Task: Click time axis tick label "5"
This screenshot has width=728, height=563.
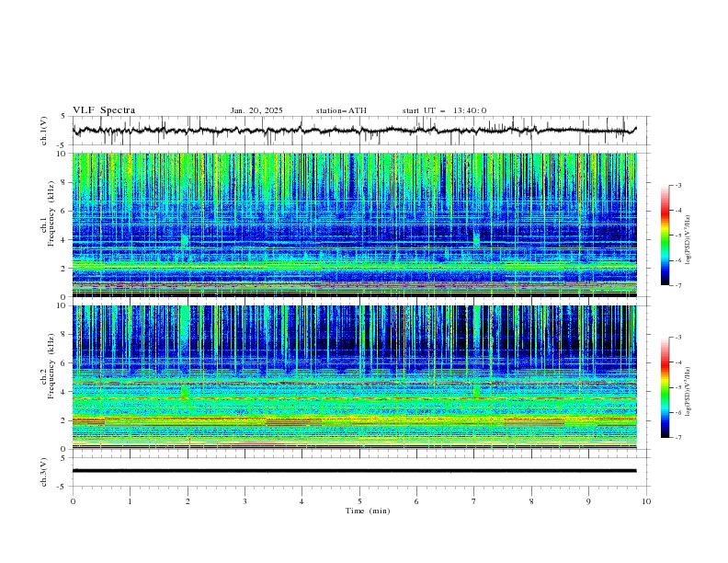Action: [x=359, y=501]
